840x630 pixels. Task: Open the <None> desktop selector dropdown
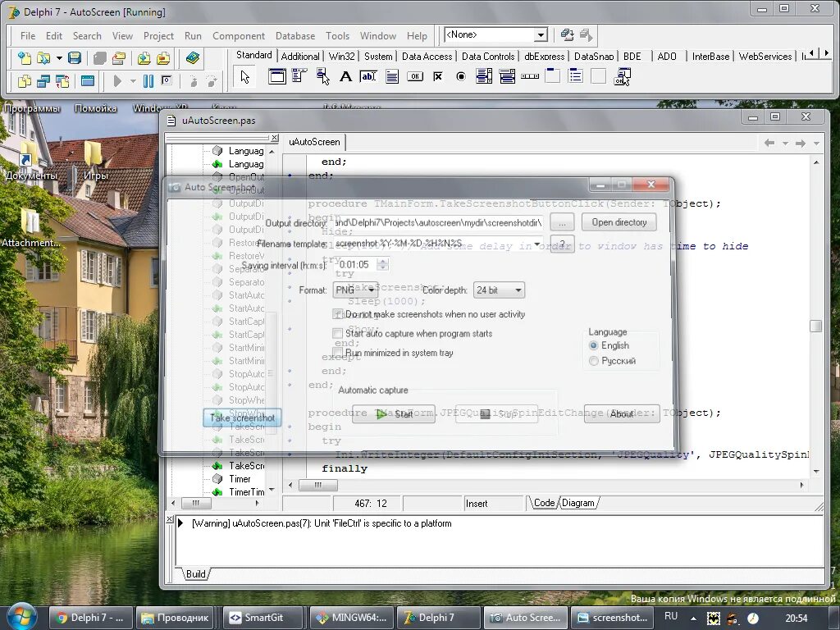(541, 35)
